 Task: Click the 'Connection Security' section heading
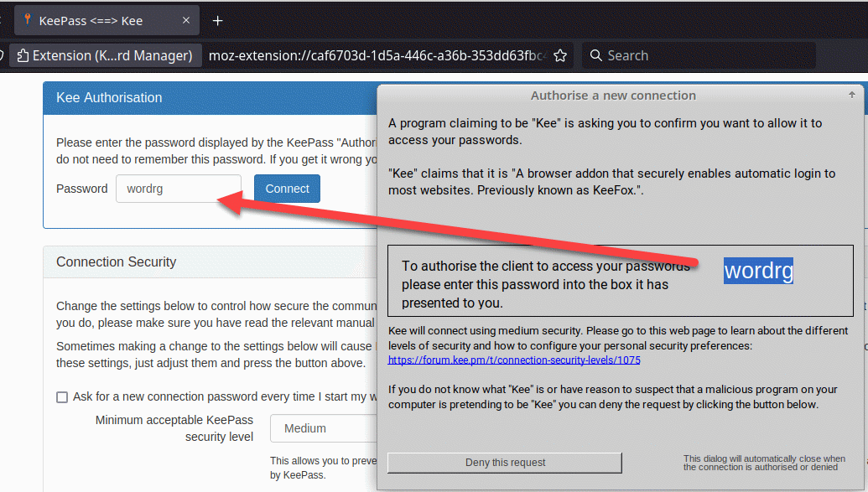pyautogui.click(x=117, y=262)
